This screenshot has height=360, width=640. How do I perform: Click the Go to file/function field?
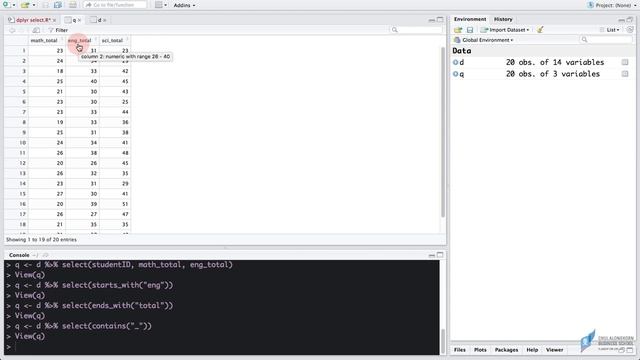pyautogui.click(x=115, y=5)
